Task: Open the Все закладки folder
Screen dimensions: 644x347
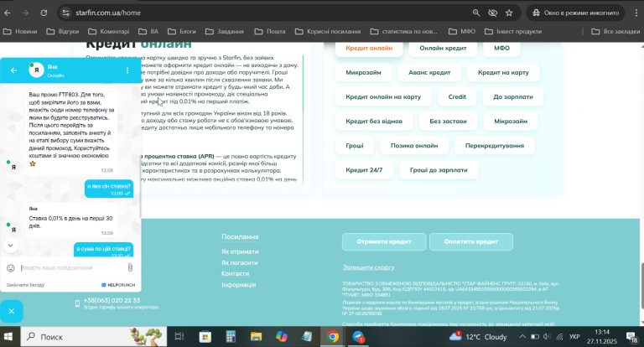Action: (x=615, y=31)
